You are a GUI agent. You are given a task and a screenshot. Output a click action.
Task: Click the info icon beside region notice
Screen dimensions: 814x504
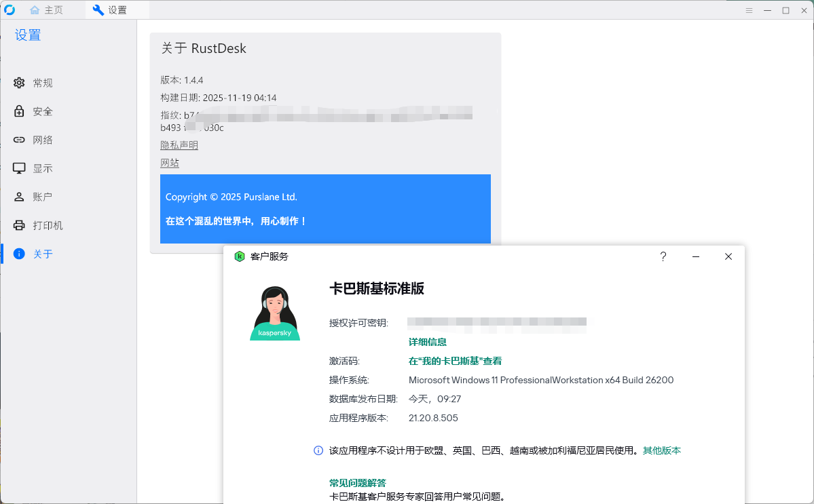point(319,450)
